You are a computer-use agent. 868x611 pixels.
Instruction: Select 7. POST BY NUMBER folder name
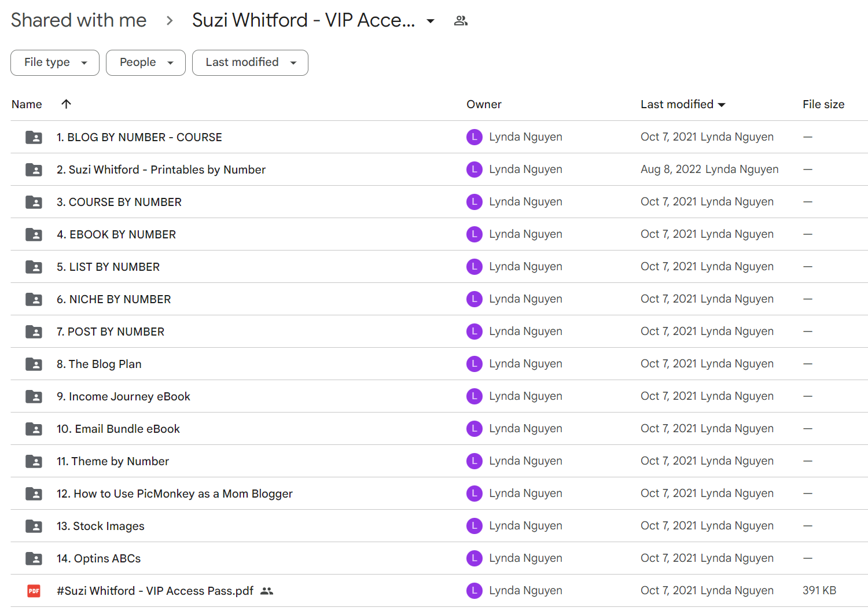pos(111,332)
